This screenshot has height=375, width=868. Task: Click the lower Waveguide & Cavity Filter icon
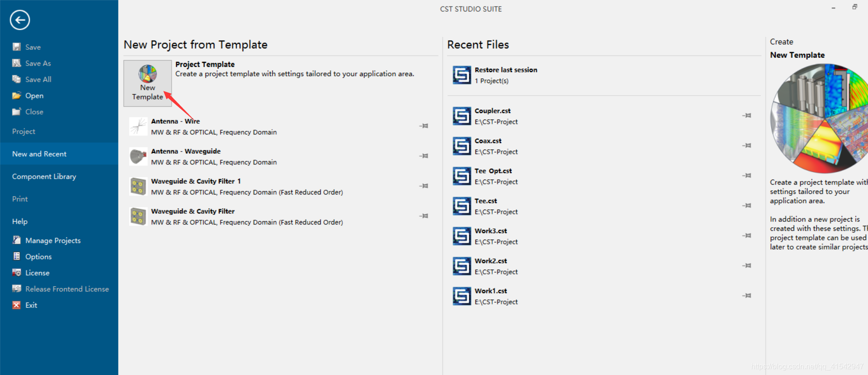(138, 216)
